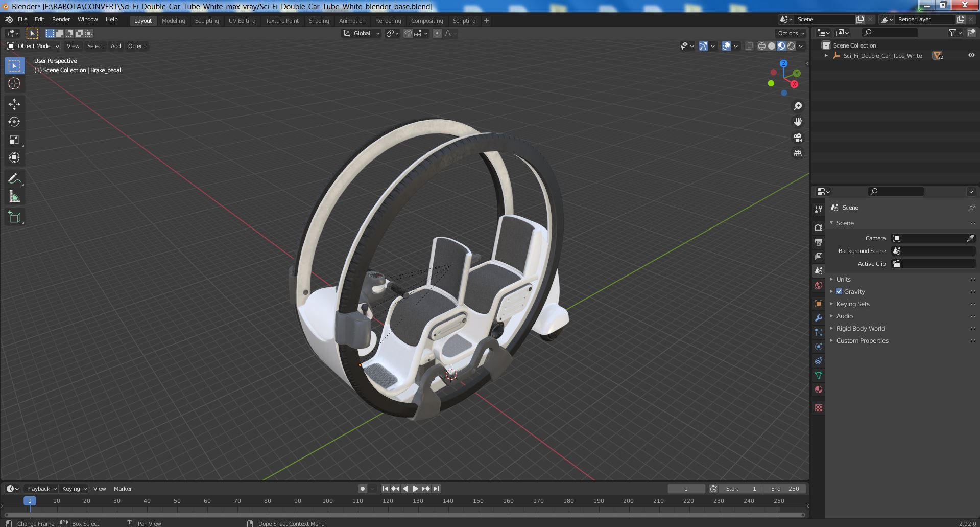Click the Pan view hand icon

(797, 122)
